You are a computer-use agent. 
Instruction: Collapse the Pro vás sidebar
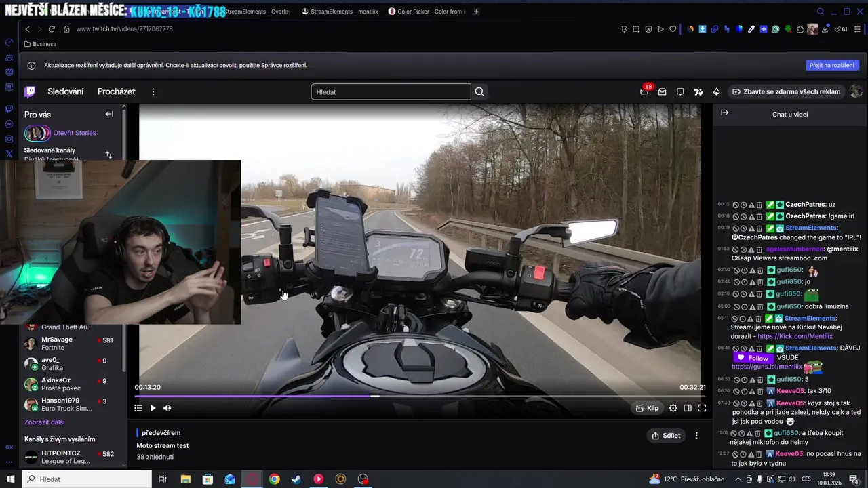[x=109, y=114]
